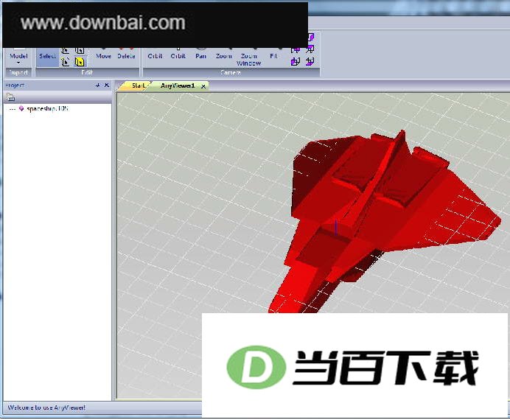Close the Project panel
The image size is (510, 420).
click(x=107, y=85)
